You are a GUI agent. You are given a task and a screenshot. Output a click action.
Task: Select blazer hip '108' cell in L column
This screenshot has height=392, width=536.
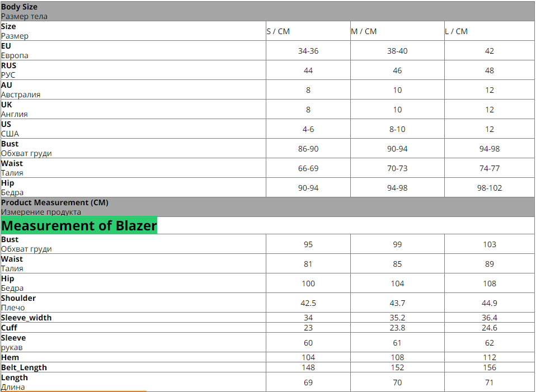coord(490,284)
